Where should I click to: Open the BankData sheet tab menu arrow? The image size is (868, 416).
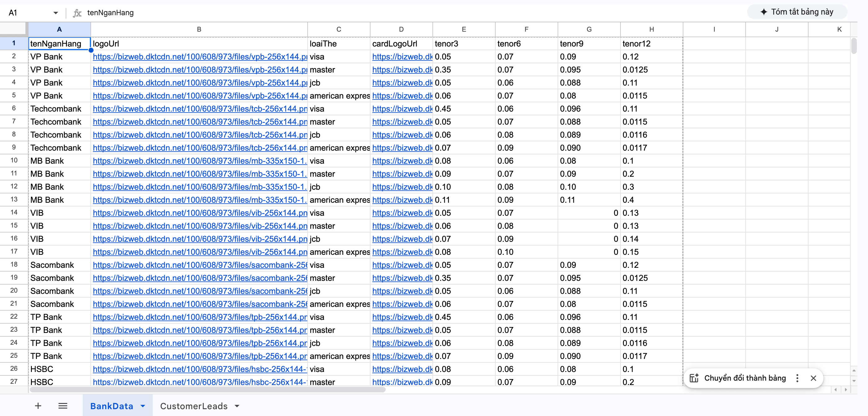143,406
